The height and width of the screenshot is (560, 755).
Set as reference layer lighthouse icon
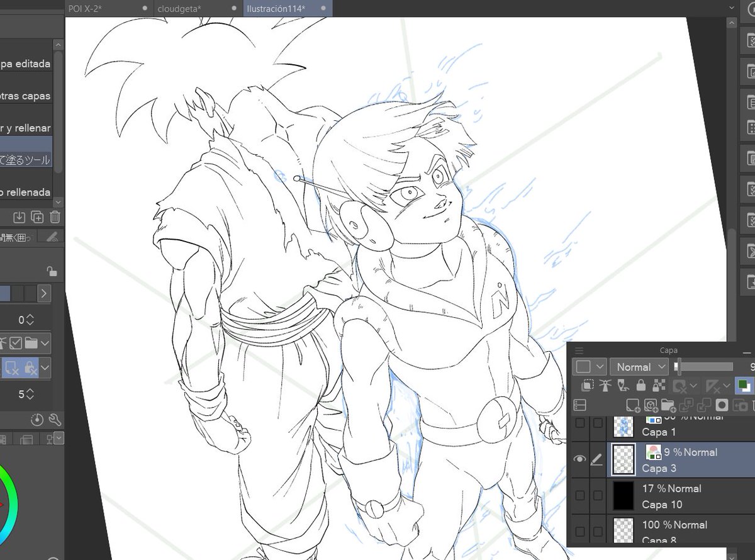coord(605,385)
